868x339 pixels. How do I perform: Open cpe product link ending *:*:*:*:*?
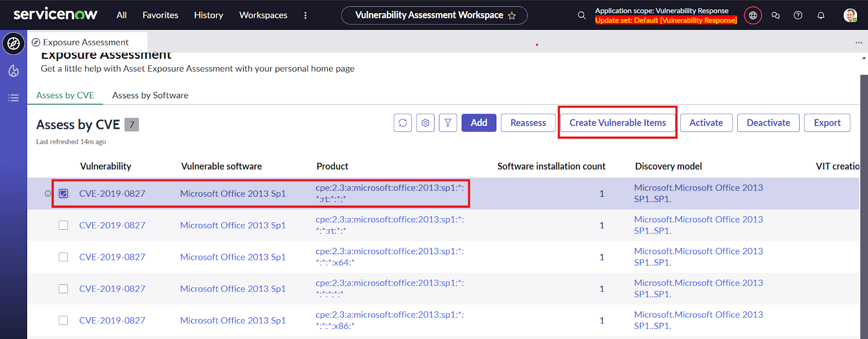(390, 288)
